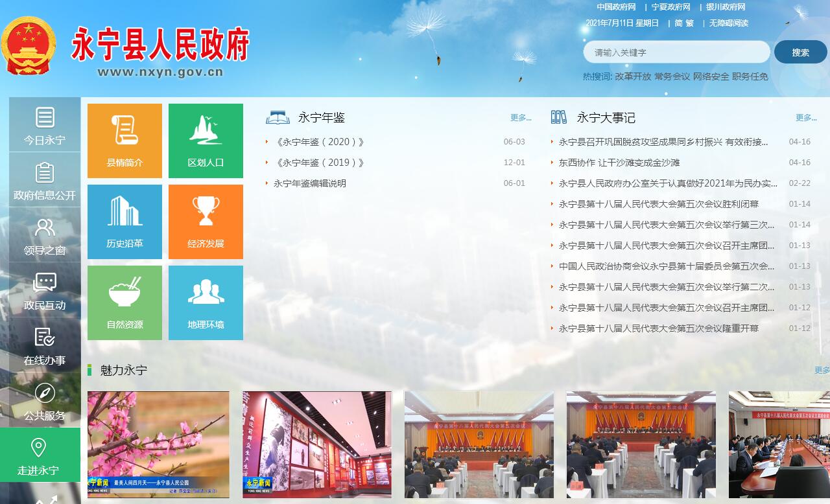Open the 地理环境 people icon tile

tap(206, 303)
